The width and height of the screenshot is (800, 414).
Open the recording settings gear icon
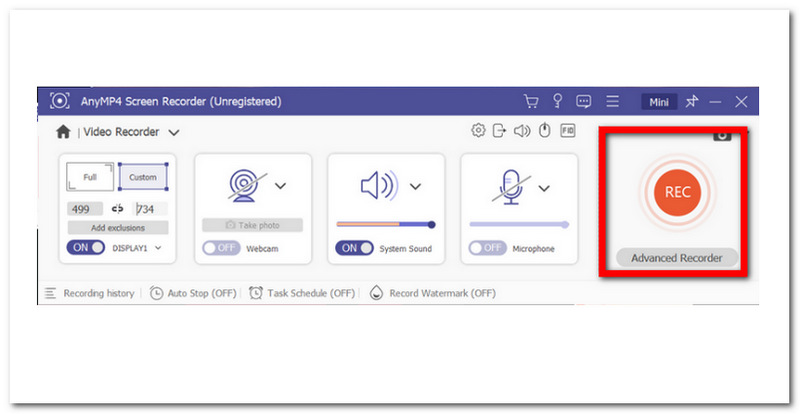pos(478,131)
